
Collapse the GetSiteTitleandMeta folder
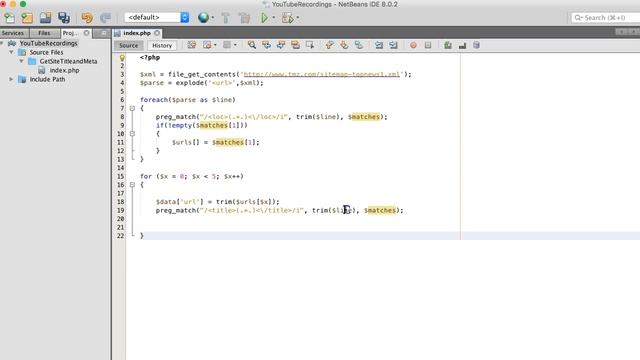click(x=21, y=61)
